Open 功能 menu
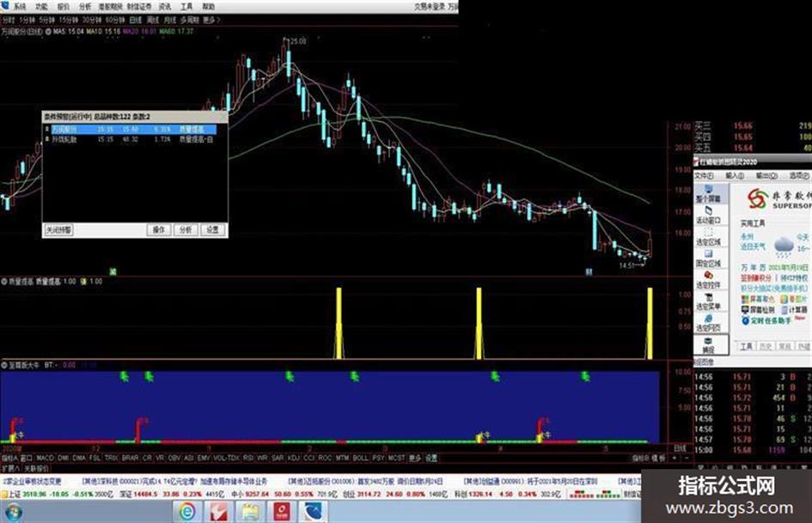 click(41, 7)
